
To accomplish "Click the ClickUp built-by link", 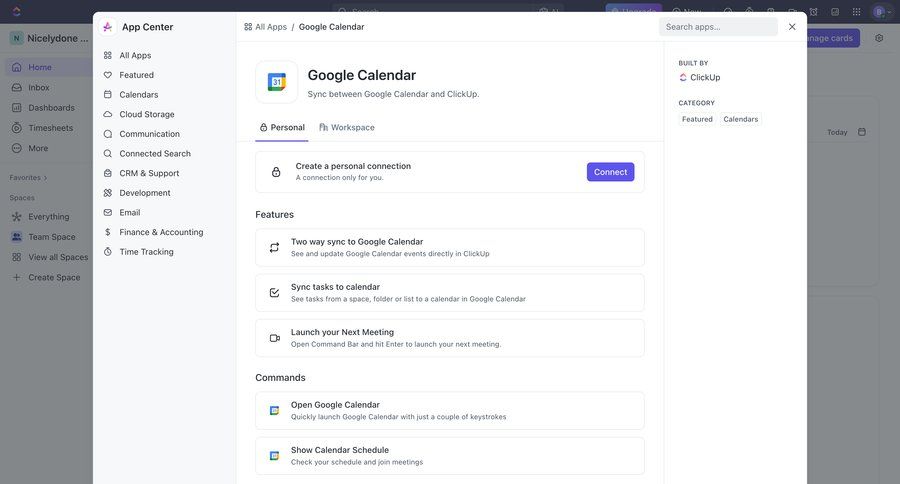I will pos(699,78).
